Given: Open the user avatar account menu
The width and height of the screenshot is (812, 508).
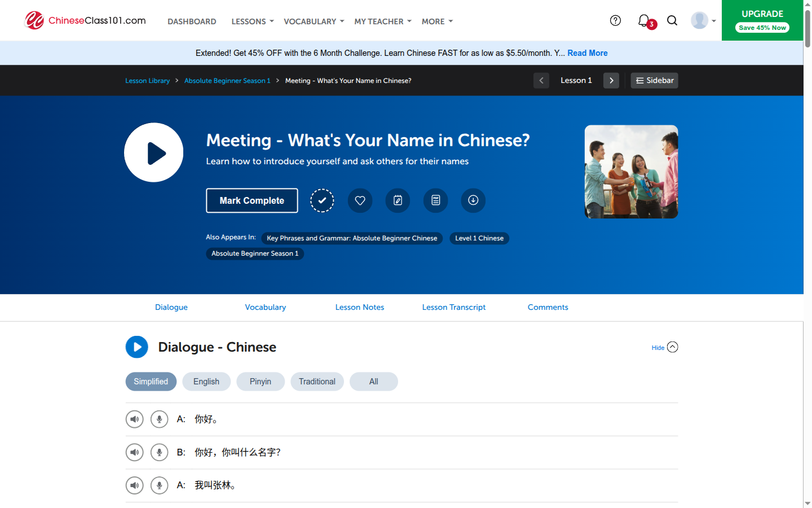Looking at the screenshot, I should (703, 20).
